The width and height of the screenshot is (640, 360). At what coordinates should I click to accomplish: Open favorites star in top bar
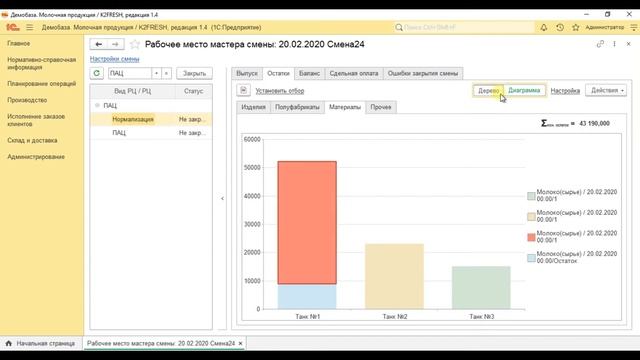(x=576, y=27)
